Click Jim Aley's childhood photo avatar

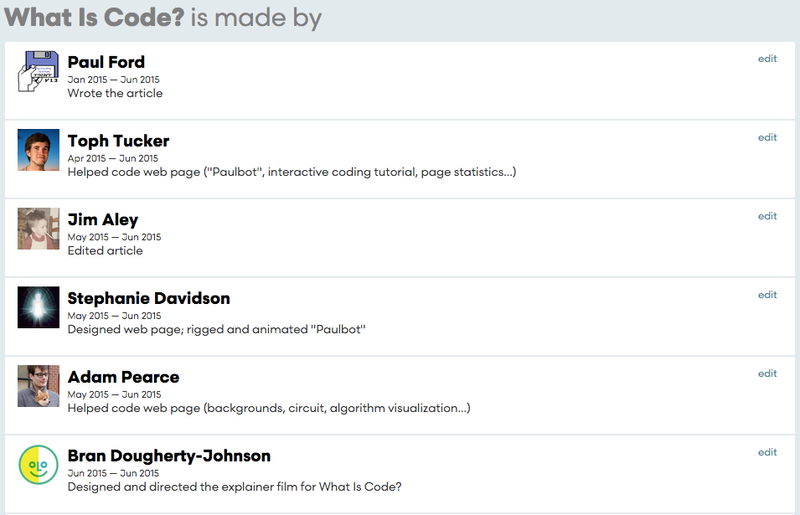click(x=38, y=228)
